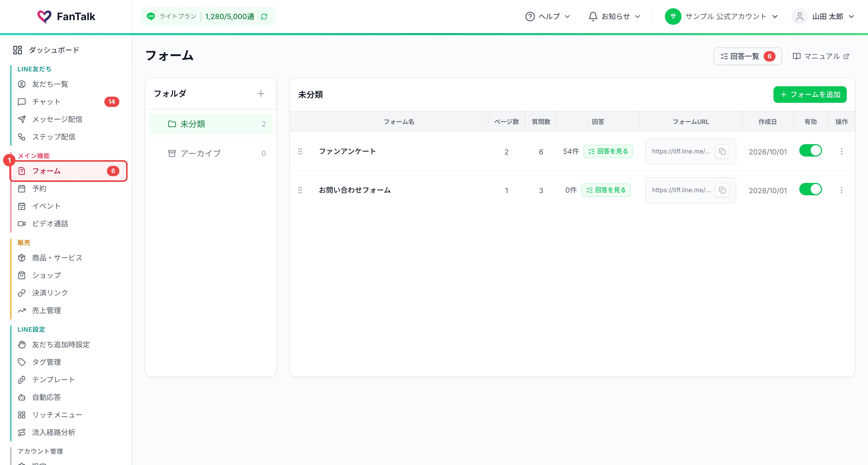The image size is (868, 465).
Task: Open イベント in sidebar
Action: (x=69, y=206)
